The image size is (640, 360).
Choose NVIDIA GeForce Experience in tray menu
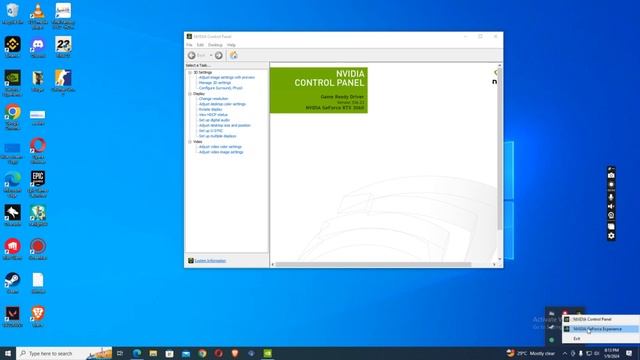tap(600, 329)
